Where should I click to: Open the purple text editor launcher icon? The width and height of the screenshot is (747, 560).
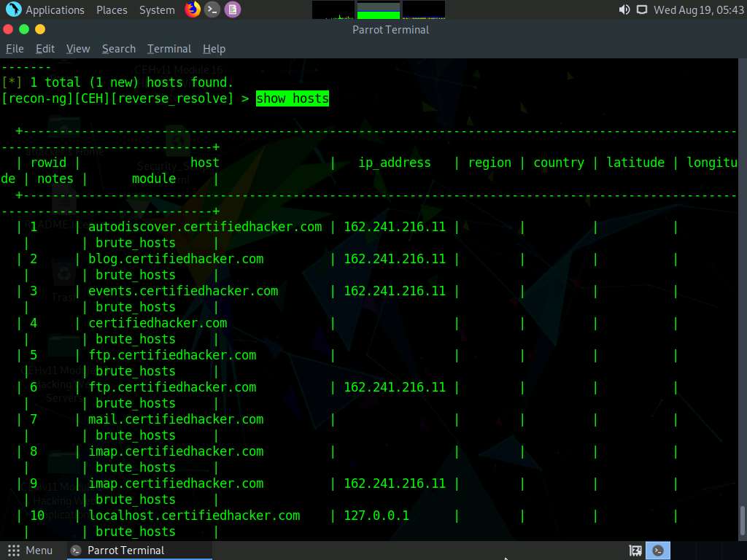(233, 9)
